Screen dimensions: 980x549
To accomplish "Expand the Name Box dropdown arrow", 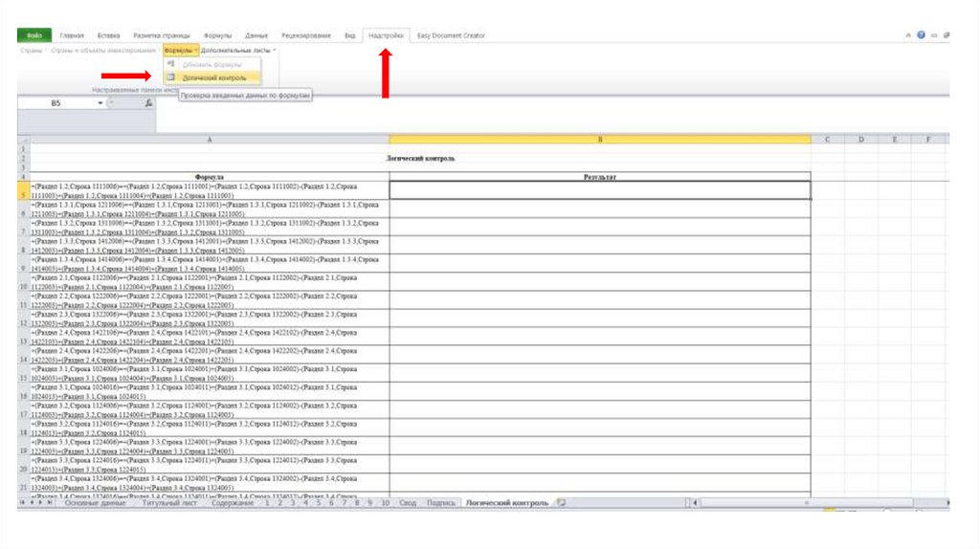I will 100,103.
